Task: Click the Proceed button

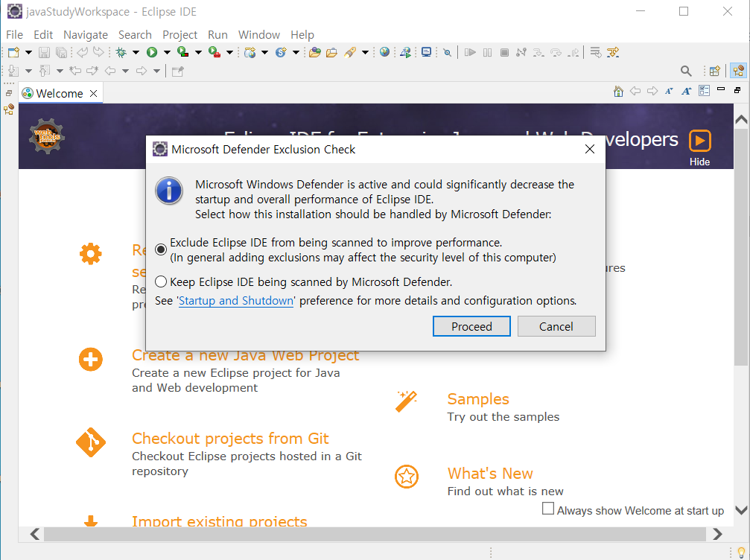Action: tap(471, 326)
